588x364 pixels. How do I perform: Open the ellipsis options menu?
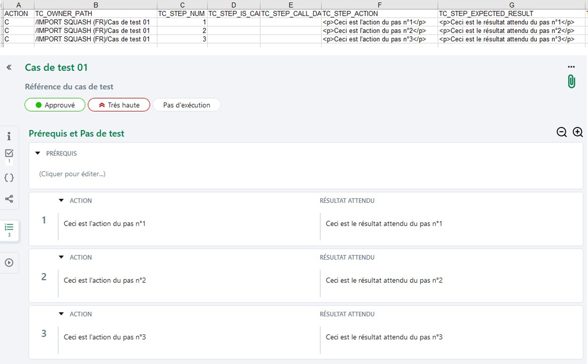[x=571, y=67]
